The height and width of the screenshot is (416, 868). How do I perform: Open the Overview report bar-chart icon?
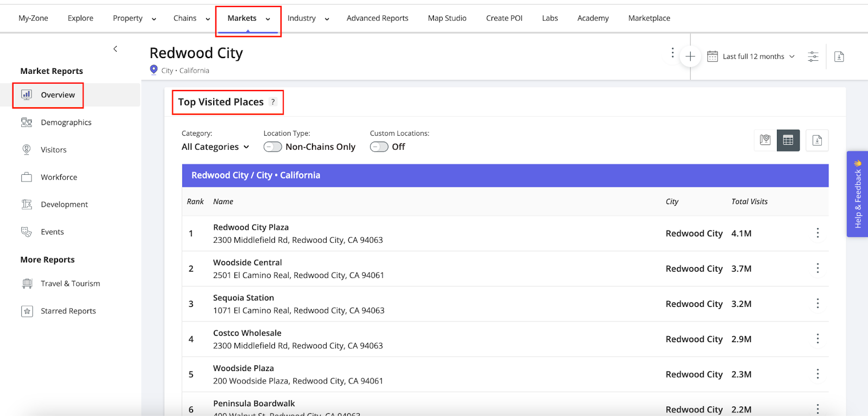(27, 94)
